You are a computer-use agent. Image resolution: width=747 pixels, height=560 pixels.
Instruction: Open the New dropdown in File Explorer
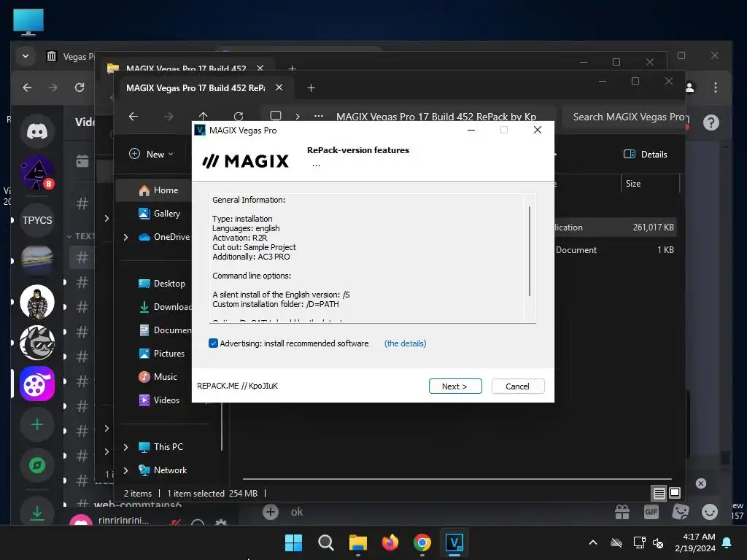[x=152, y=154]
